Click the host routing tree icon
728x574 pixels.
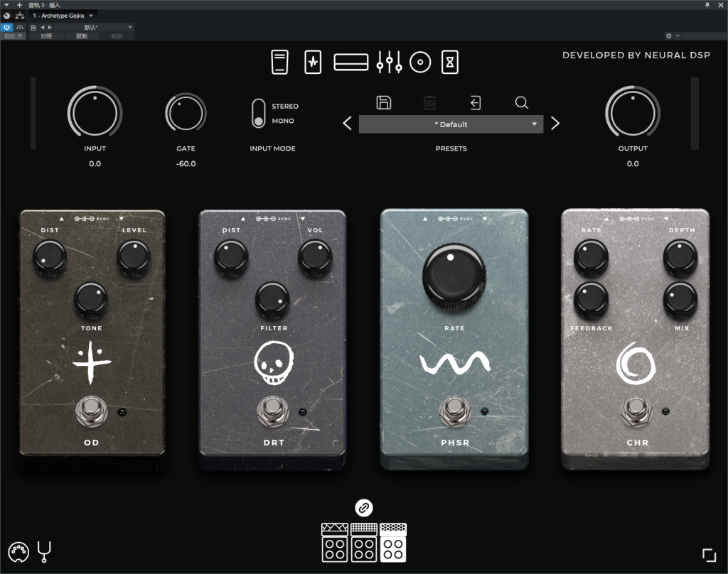pos(19,16)
